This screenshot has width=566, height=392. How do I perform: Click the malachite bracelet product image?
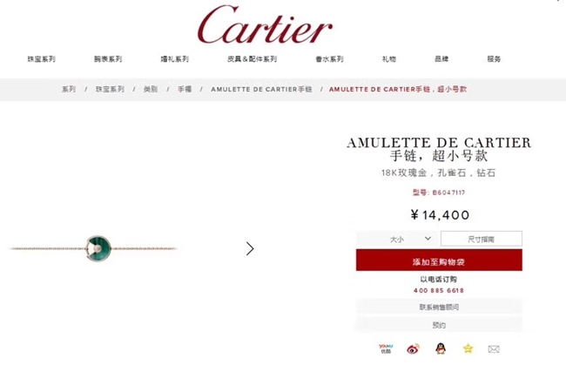pyautogui.click(x=94, y=248)
